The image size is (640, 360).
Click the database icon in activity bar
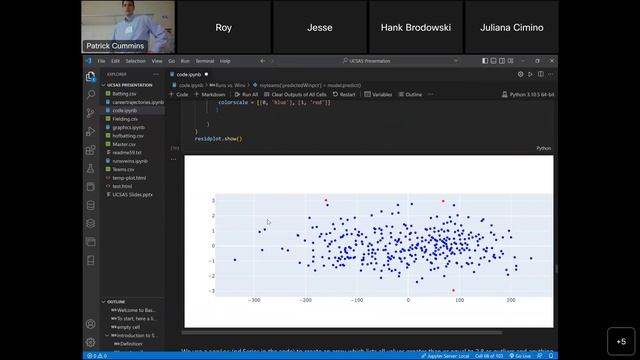click(x=91, y=205)
